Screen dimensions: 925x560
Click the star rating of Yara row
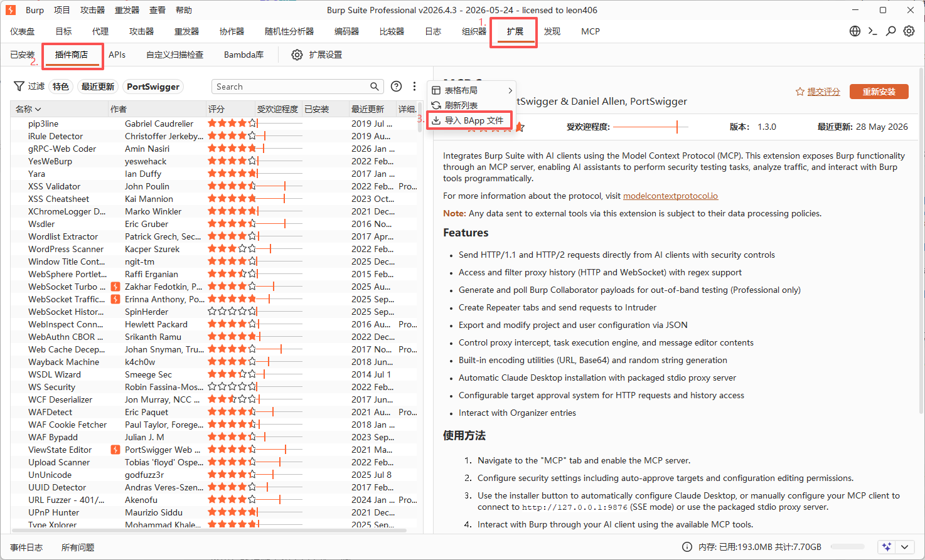coord(232,174)
